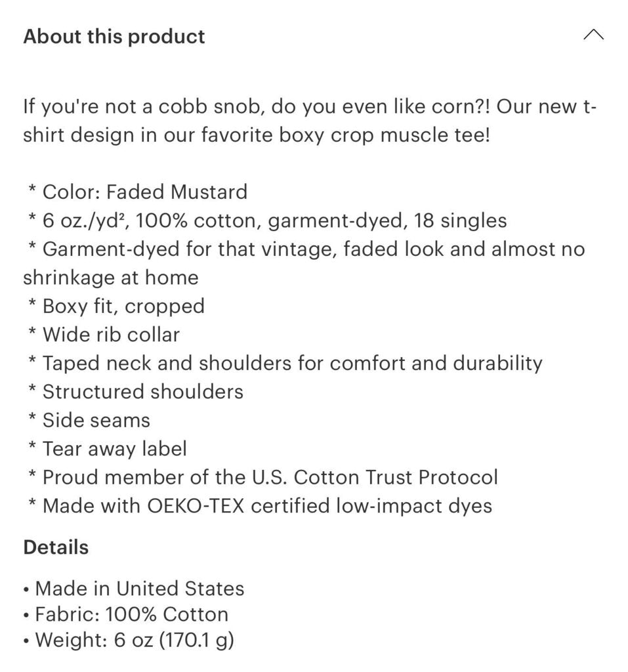This screenshot has width=628, height=672.
Task: Click the Details subheading
Action: [56, 547]
